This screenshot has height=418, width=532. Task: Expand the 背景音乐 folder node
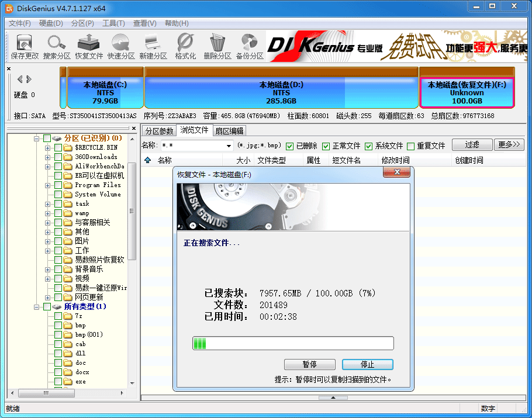click(x=47, y=270)
